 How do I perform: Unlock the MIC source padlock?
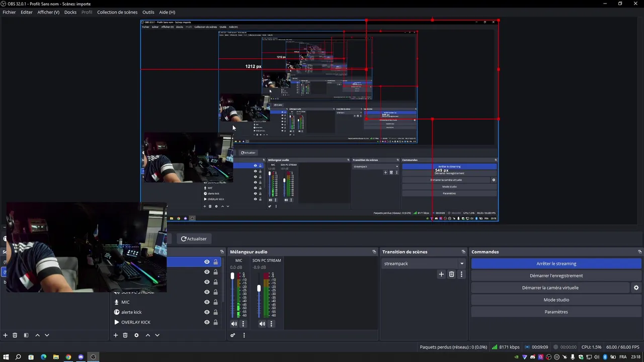[x=216, y=302]
